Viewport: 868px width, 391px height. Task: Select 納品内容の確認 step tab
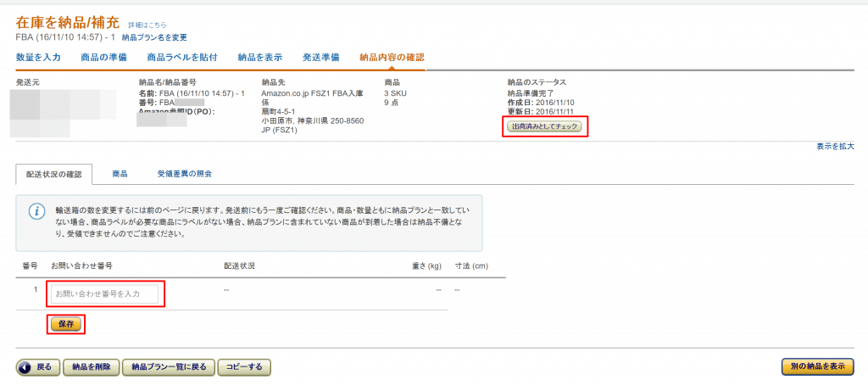(x=392, y=57)
